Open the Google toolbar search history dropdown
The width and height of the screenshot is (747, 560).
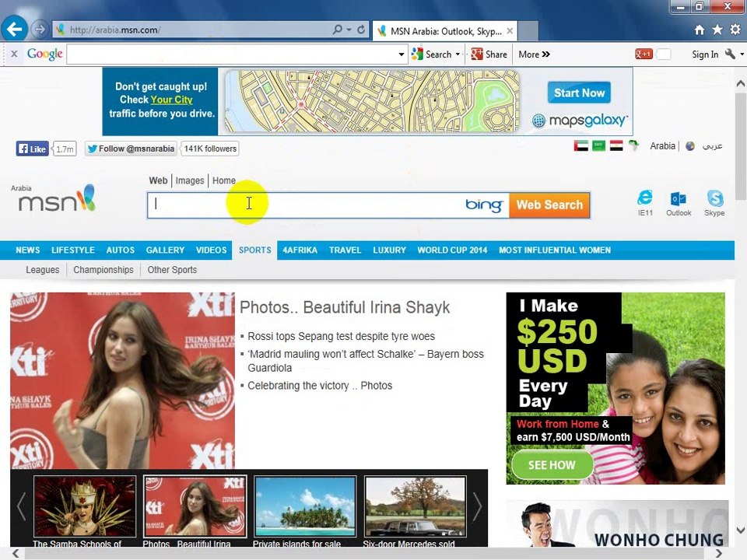[x=402, y=54]
